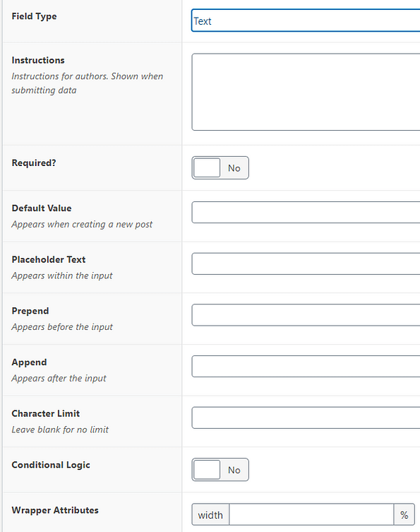The height and width of the screenshot is (532, 420).
Task: Enable the Conditional Logic toggle
Action: click(220, 470)
